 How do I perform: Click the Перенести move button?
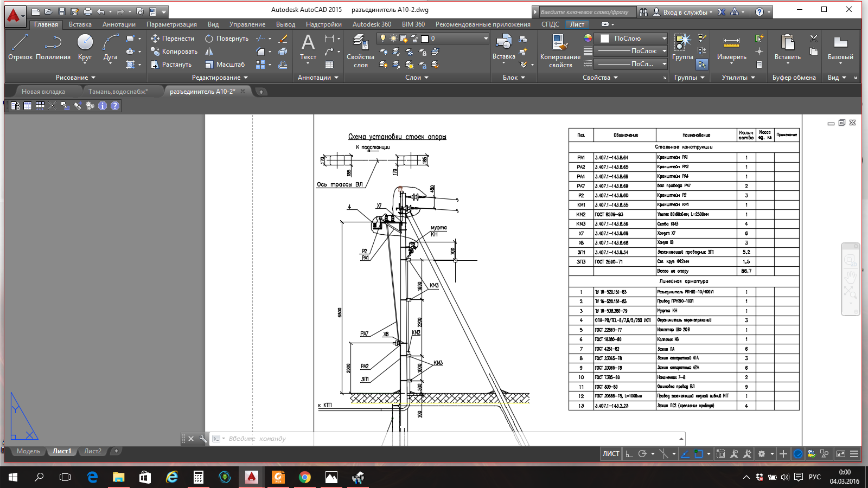[173, 38]
